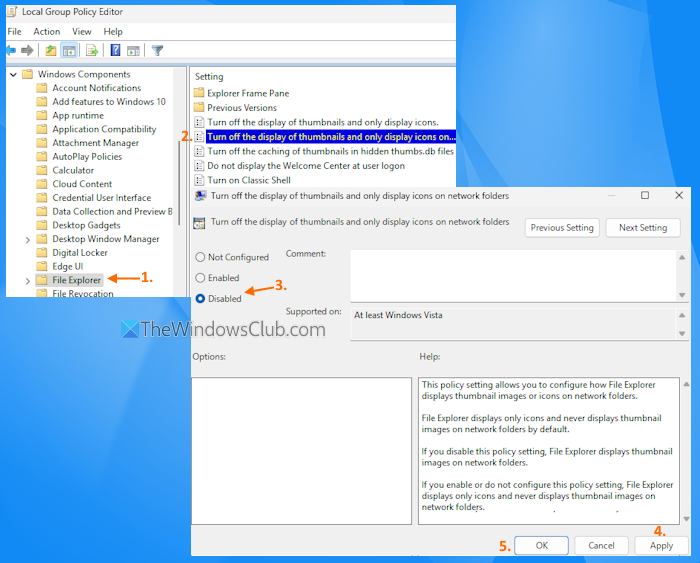Screen dimensions: 700x563
Task: Click the Up one level folder icon
Action: (50, 50)
